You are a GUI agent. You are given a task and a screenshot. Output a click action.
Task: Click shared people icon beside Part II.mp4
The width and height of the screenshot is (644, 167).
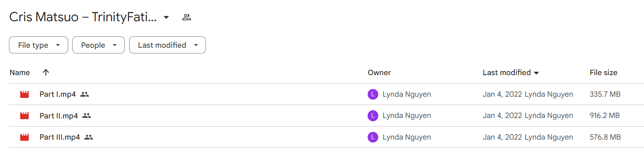click(x=86, y=116)
